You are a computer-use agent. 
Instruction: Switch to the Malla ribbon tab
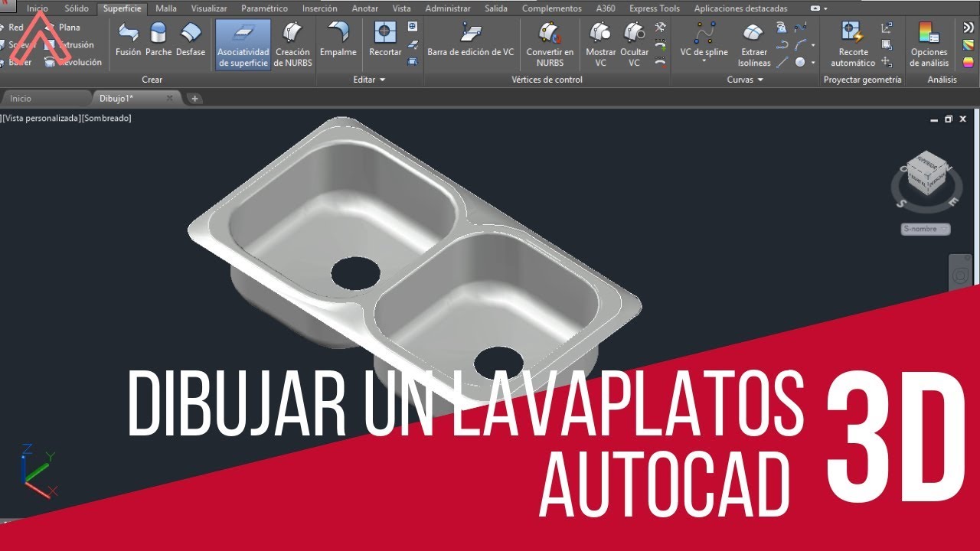166,8
